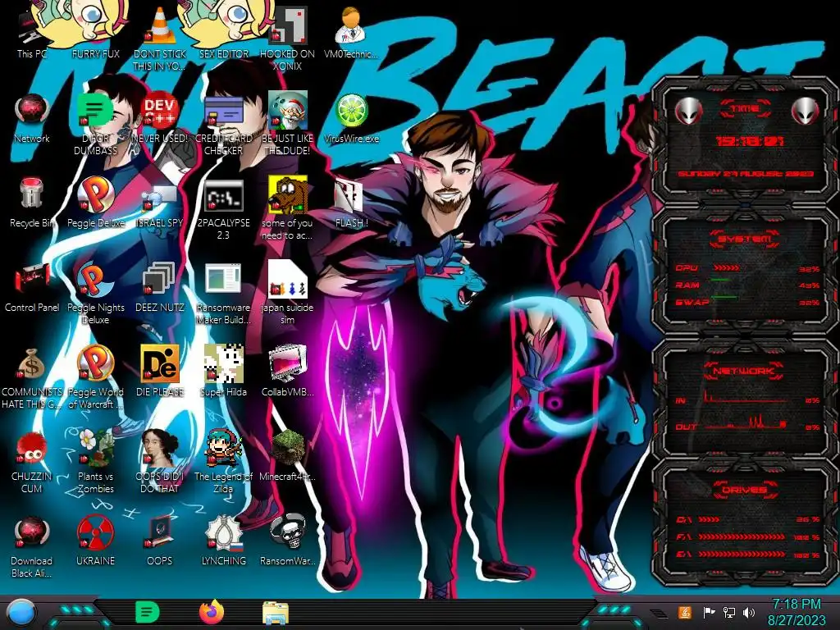The height and width of the screenshot is (630, 840).
Task: Select the CREDIT CARD CHECKER icon
Action: pos(223,123)
